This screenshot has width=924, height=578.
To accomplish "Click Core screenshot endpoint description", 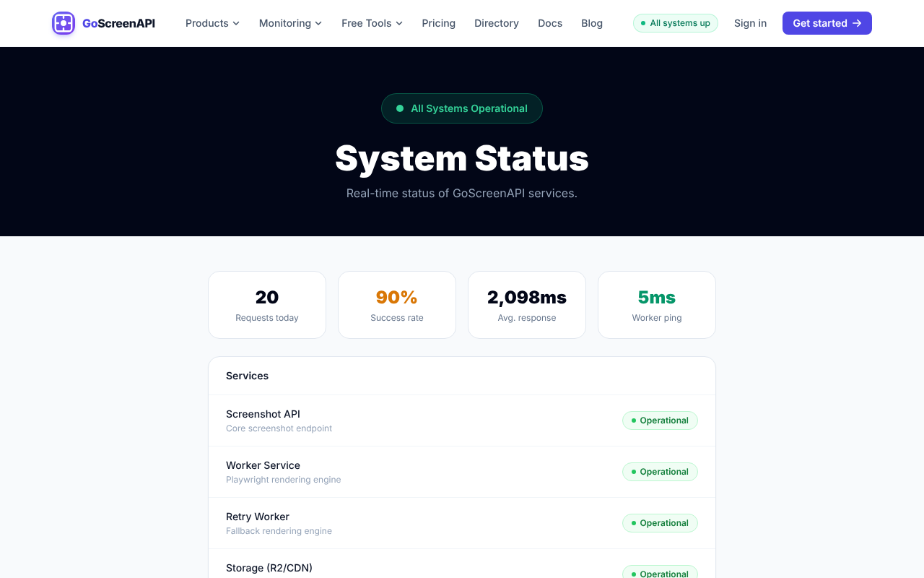I will click(x=279, y=428).
